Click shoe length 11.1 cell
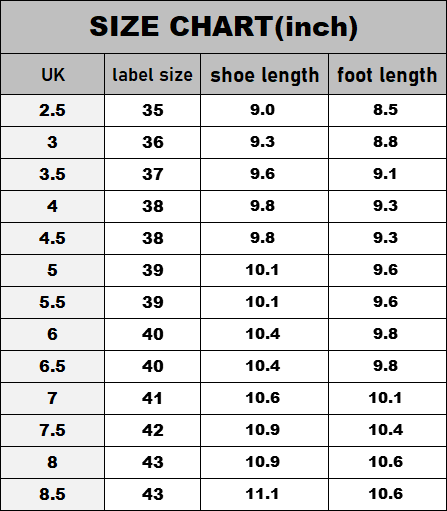447x511 pixels. [x=265, y=494]
